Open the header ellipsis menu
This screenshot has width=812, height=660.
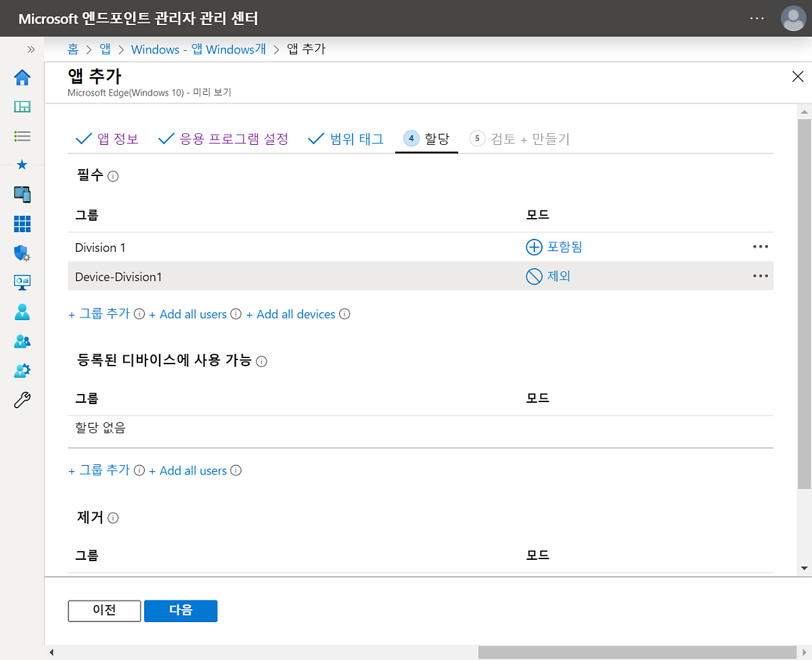pyautogui.click(x=757, y=18)
